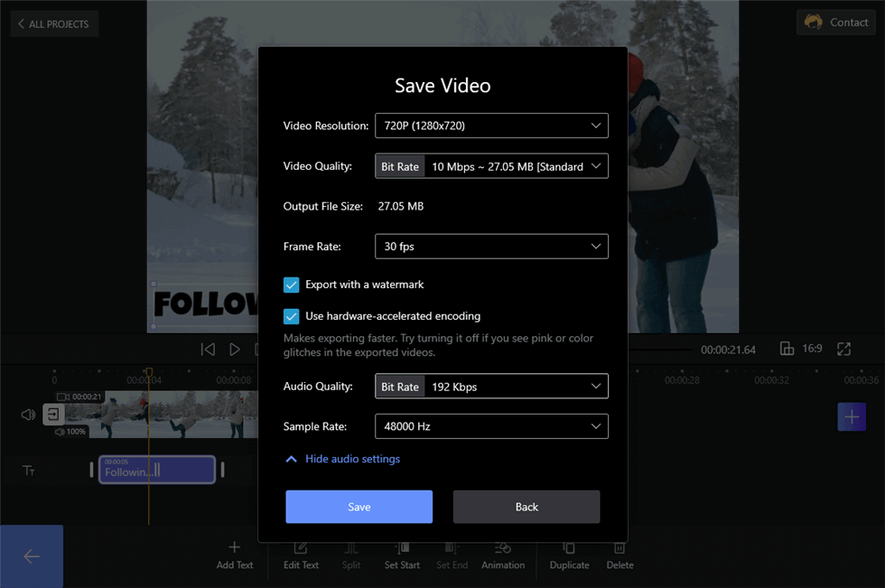
Task: Click the play button under preview
Action: coord(235,350)
